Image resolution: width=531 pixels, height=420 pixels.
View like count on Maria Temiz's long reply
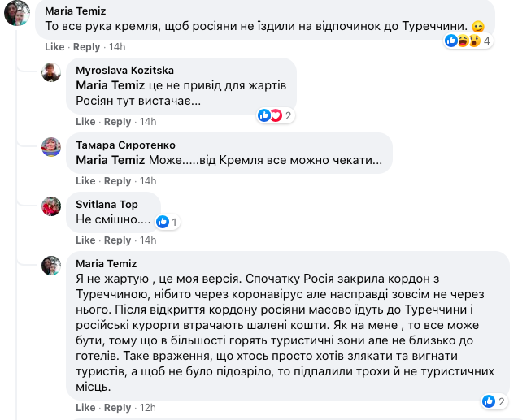tap(493, 401)
